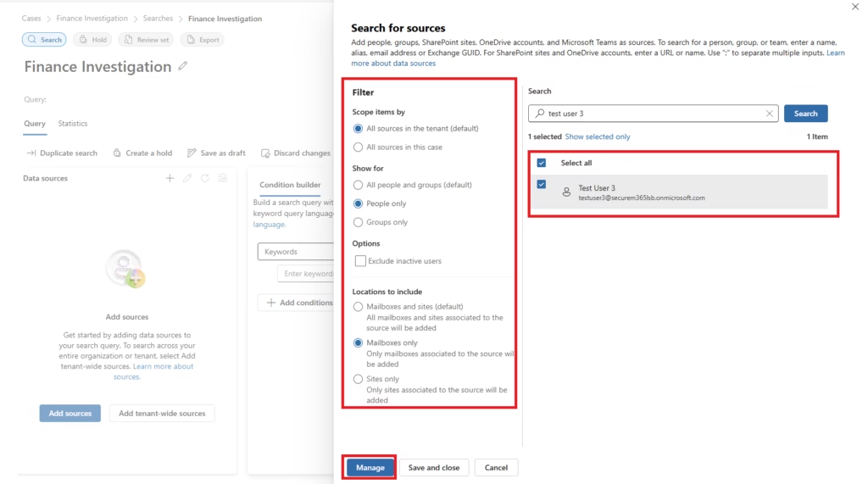Viewport: 868px width, 484px height.
Task: Click the Enter keywords input field
Action: coord(305,274)
